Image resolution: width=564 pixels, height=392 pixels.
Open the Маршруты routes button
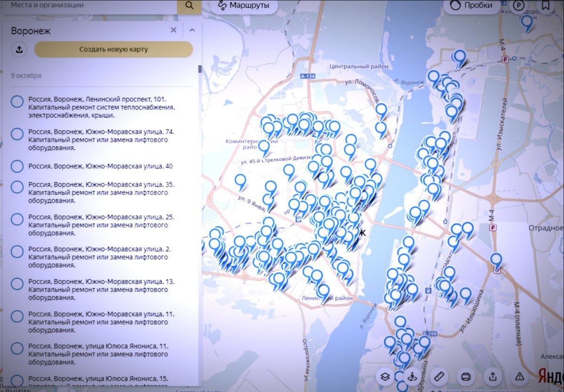pyautogui.click(x=244, y=6)
